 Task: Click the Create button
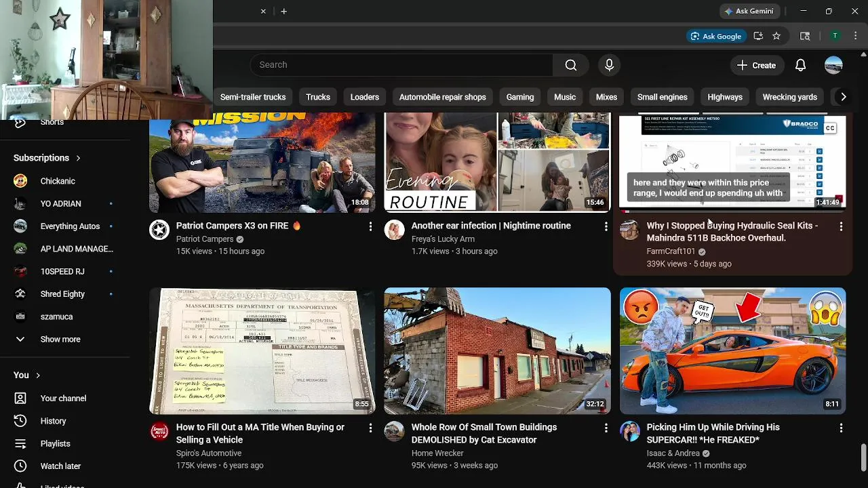pyautogui.click(x=756, y=65)
